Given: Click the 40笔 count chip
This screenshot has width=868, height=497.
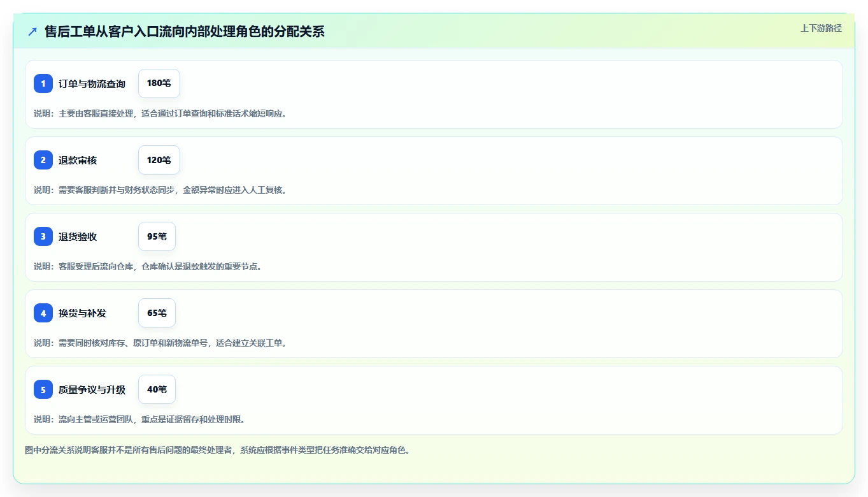Looking at the screenshot, I should click(157, 389).
